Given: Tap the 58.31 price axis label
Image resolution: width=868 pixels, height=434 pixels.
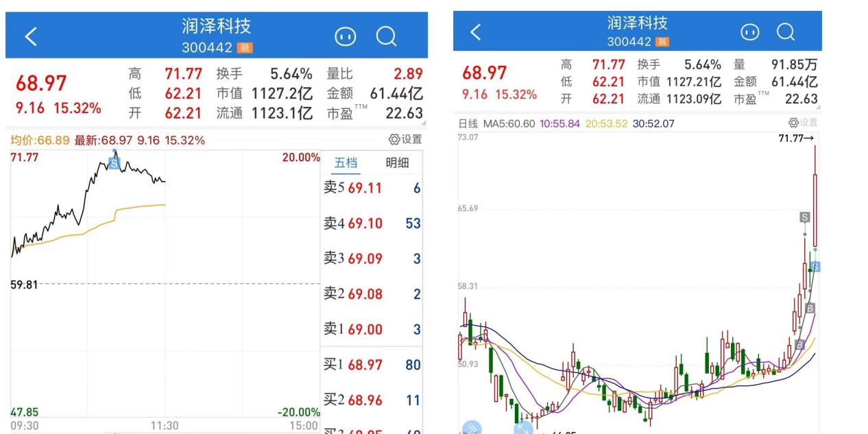Looking at the screenshot, I should (468, 287).
